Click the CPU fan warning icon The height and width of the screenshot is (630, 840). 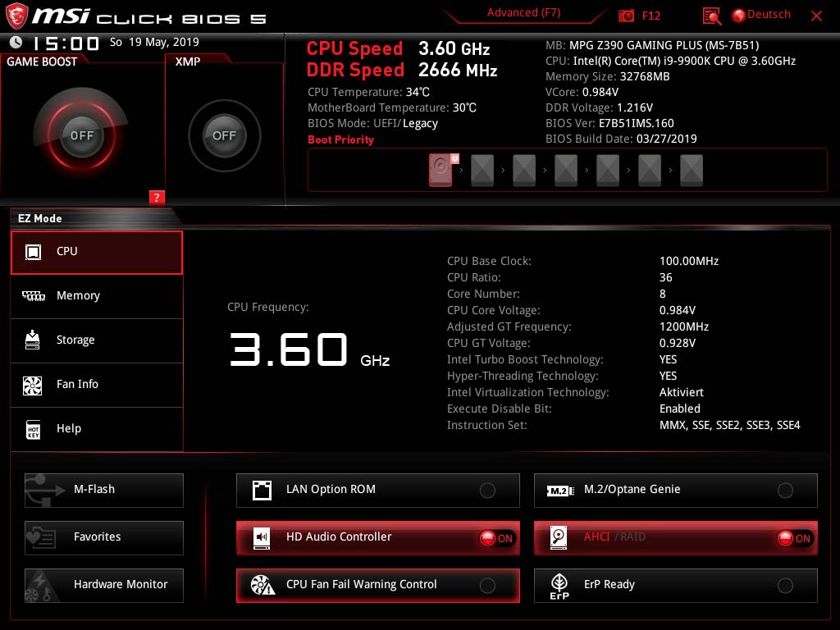click(x=262, y=585)
